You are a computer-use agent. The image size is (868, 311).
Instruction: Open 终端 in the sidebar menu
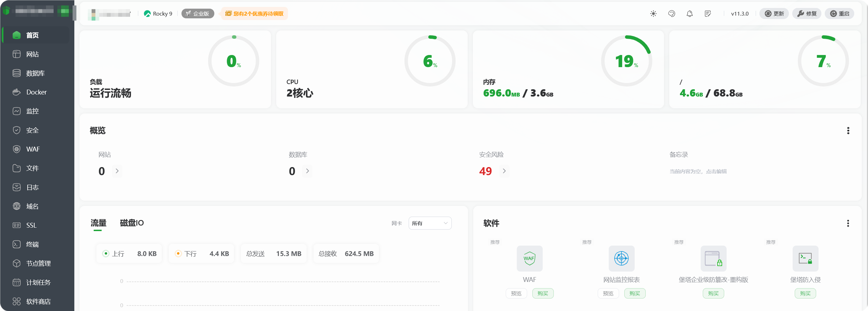point(32,245)
